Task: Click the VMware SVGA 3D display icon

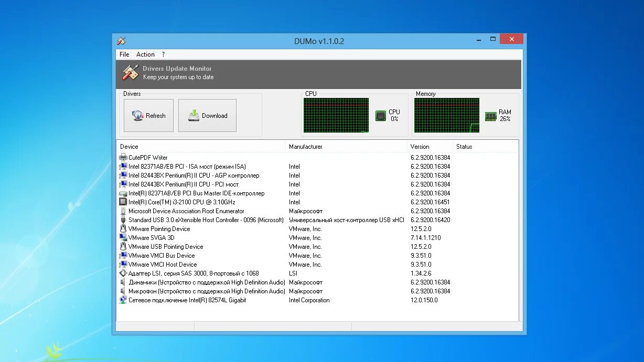Action: point(123,238)
